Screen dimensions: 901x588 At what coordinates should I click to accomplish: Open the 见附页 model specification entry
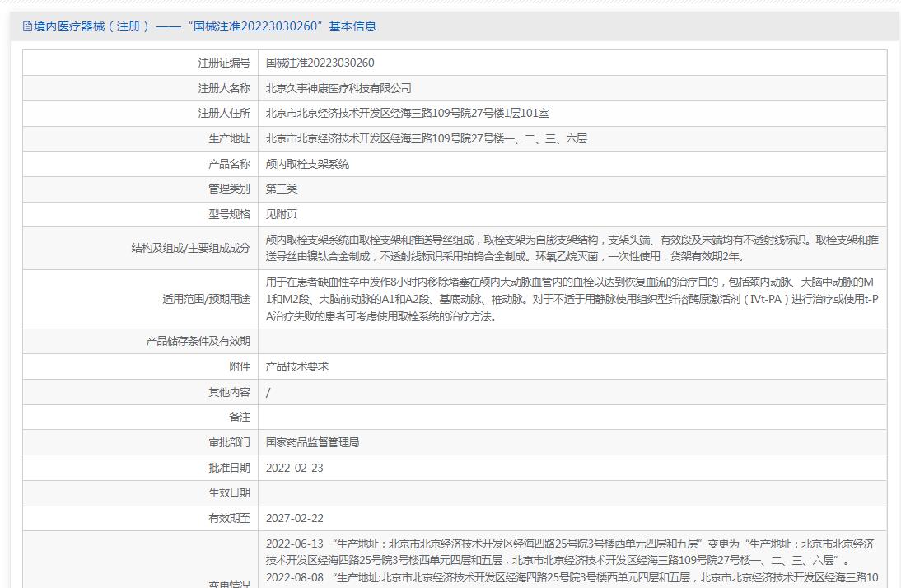point(282,214)
